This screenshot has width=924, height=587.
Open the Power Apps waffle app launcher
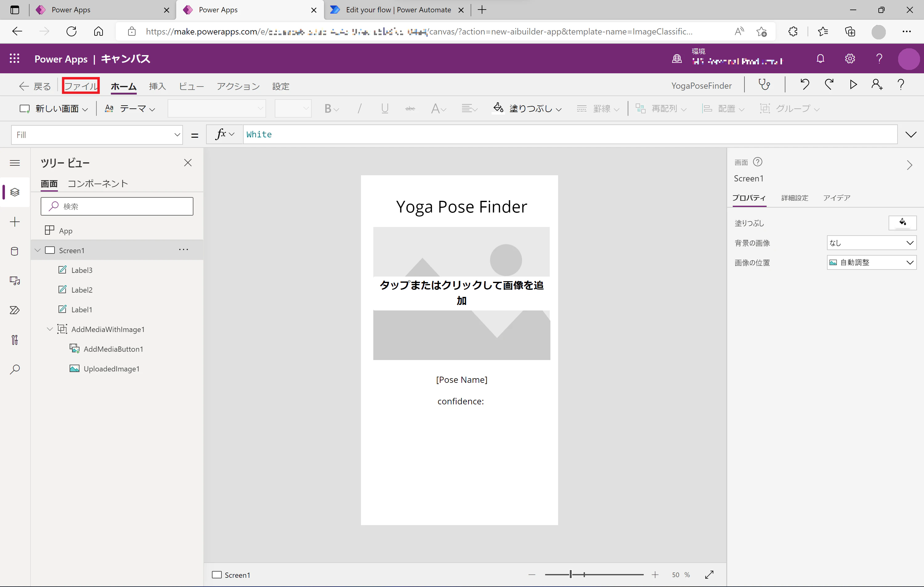[14, 58]
